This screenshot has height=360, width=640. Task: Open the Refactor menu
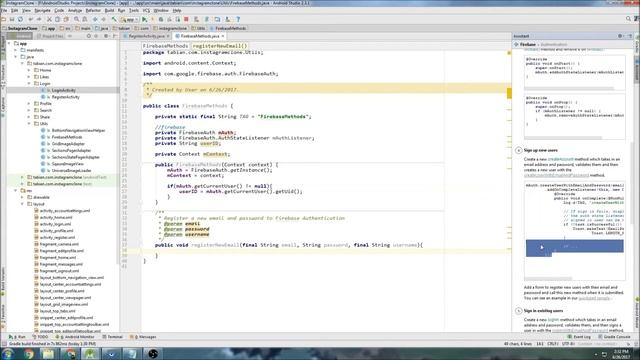pyautogui.click(x=93, y=10)
